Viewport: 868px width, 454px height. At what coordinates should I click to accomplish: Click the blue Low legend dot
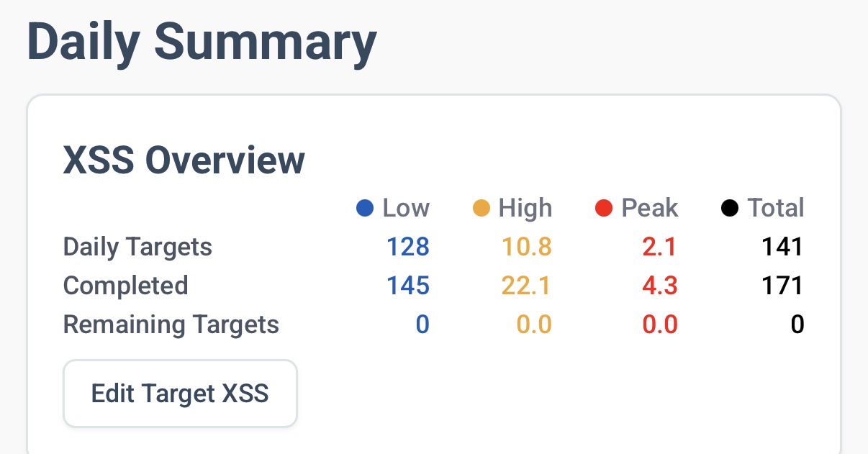[x=366, y=209]
